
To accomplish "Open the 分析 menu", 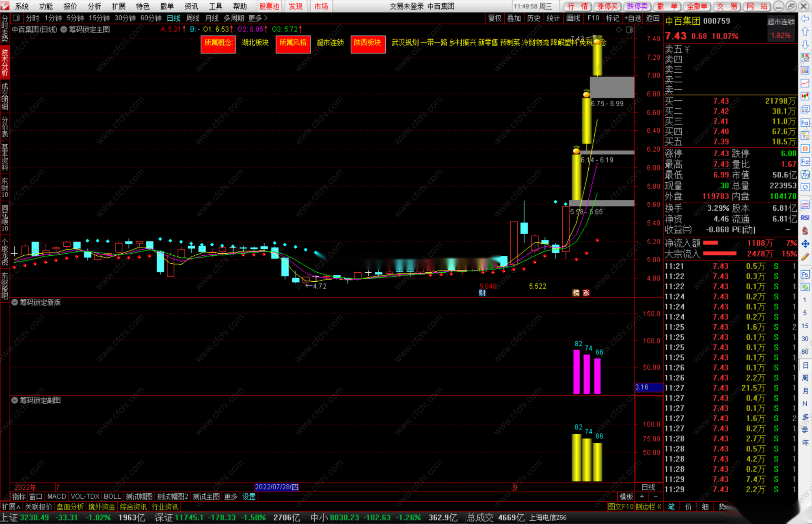I will (94, 6).
